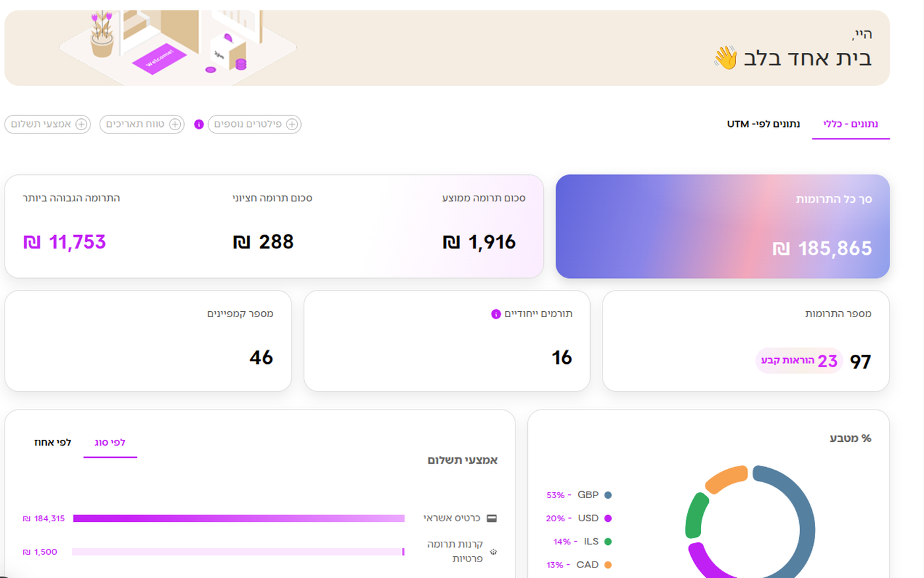Screen dimensions: 924x578
Task: Click the ILS green legend dot
Action: tap(608, 542)
